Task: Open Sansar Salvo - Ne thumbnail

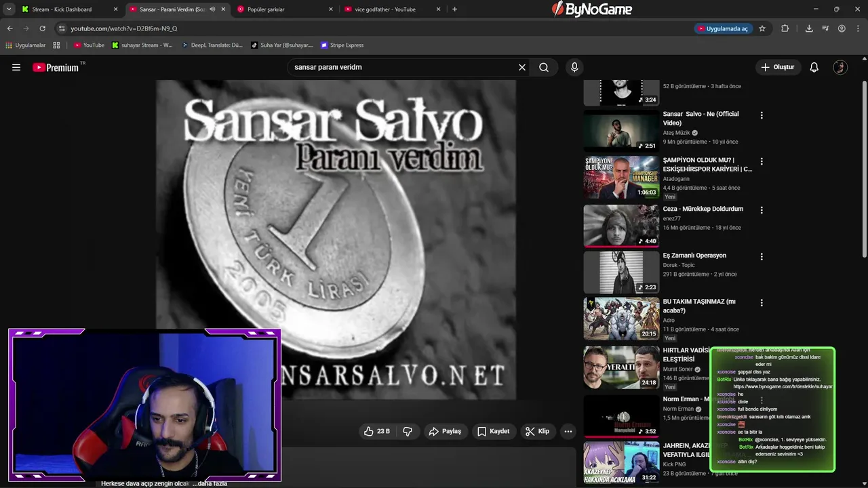Action: click(621, 131)
